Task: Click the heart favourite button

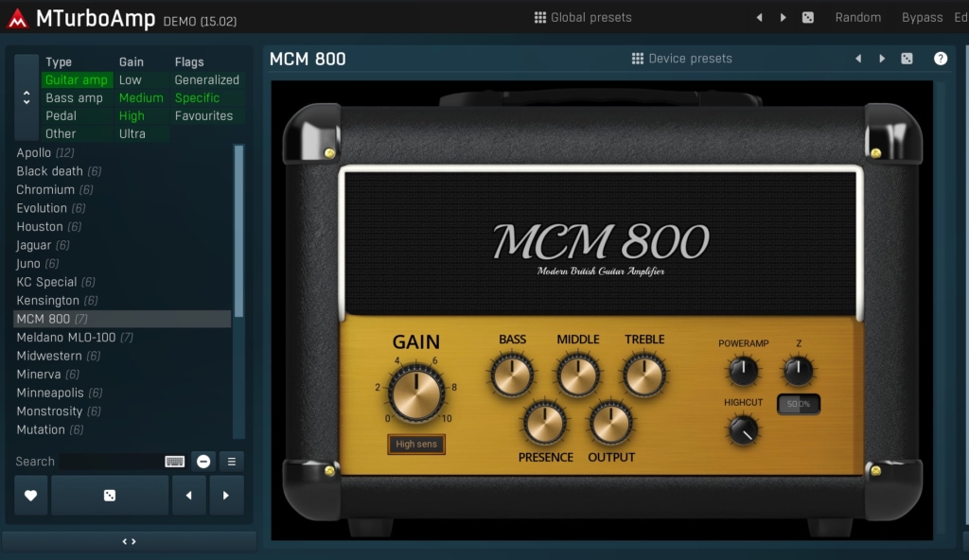Action: 30,495
